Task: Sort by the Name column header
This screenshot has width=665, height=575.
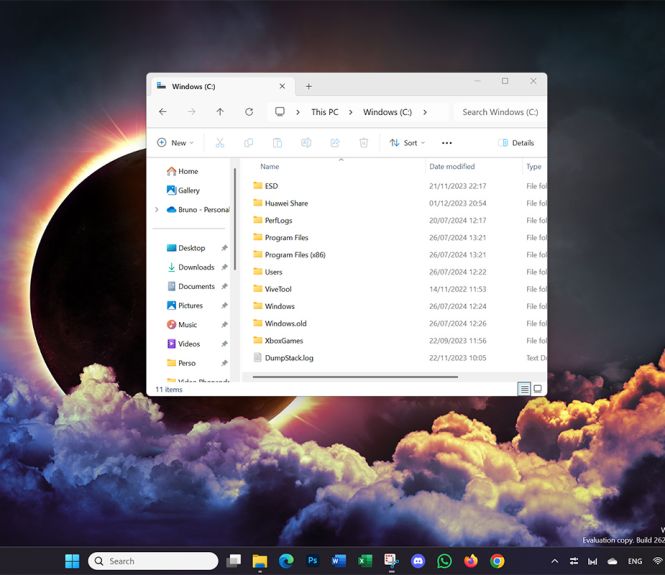Action: coord(270,167)
